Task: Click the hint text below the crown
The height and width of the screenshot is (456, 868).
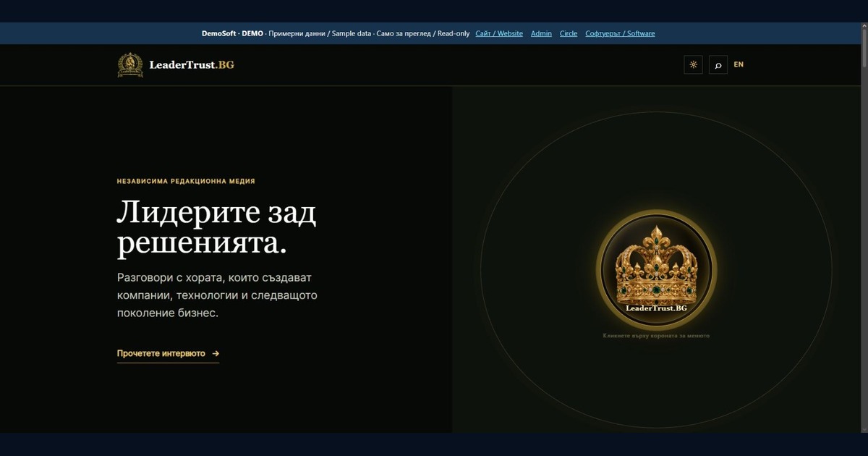Action: 656,336
